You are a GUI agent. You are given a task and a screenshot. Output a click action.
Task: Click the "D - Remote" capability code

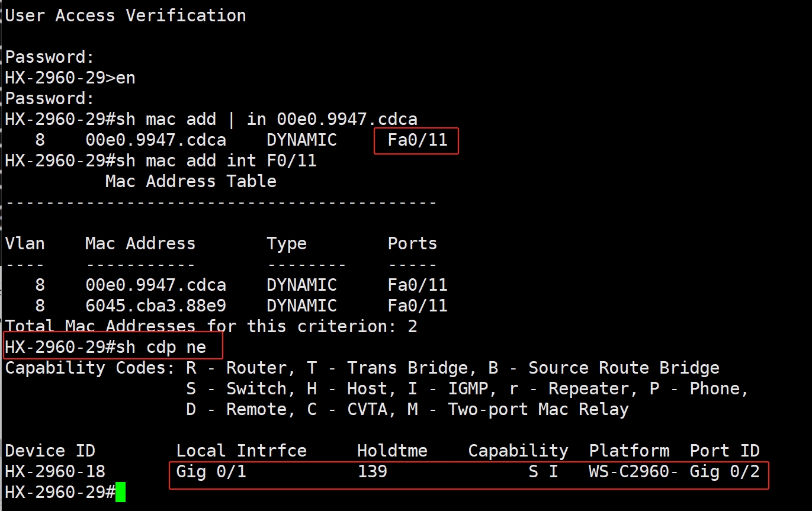click(x=236, y=409)
